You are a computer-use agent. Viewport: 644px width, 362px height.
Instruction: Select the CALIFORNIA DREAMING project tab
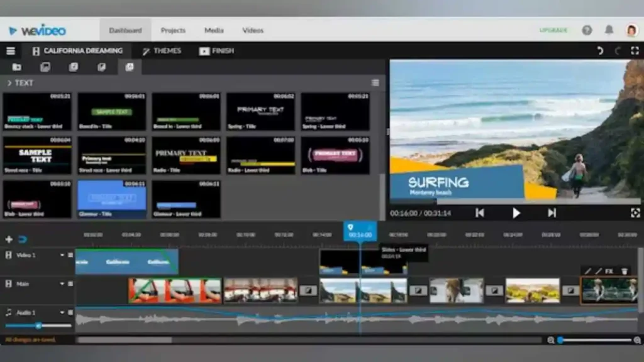coord(77,51)
